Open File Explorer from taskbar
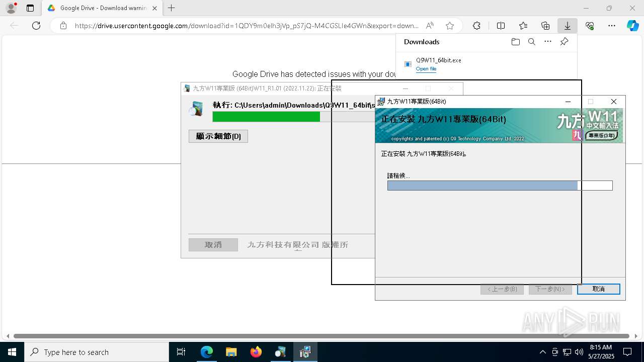Image resolution: width=644 pixels, height=362 pixels. [231, 352]
